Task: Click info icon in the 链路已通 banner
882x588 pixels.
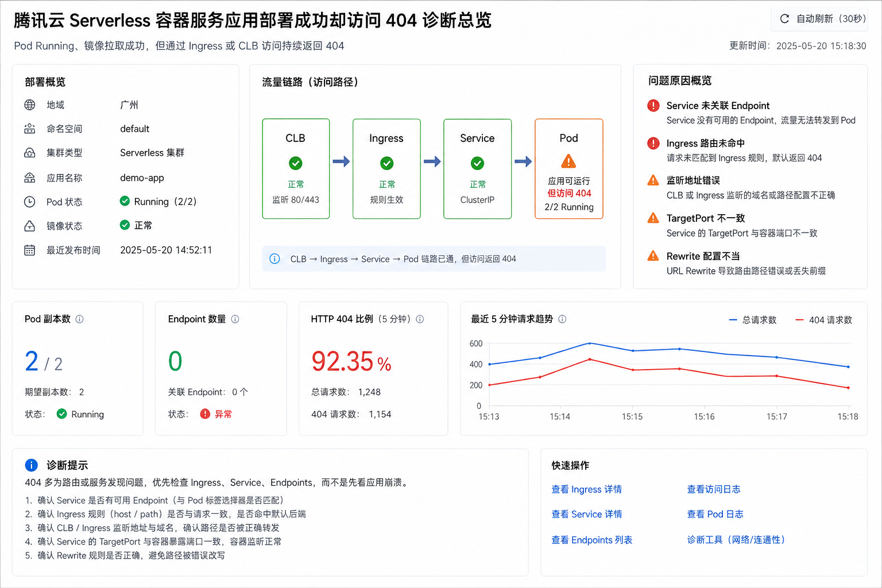Action: (x=275, y=259)
